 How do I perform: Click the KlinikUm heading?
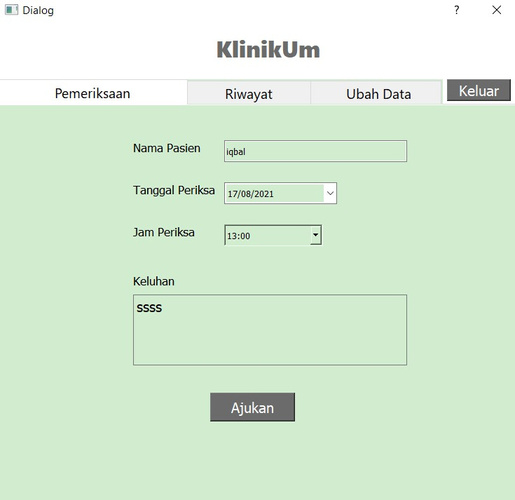tap(268, 50)
